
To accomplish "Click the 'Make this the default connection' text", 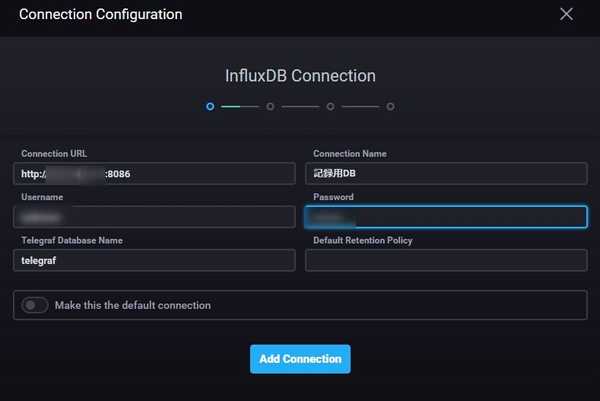I will (133, 305).
